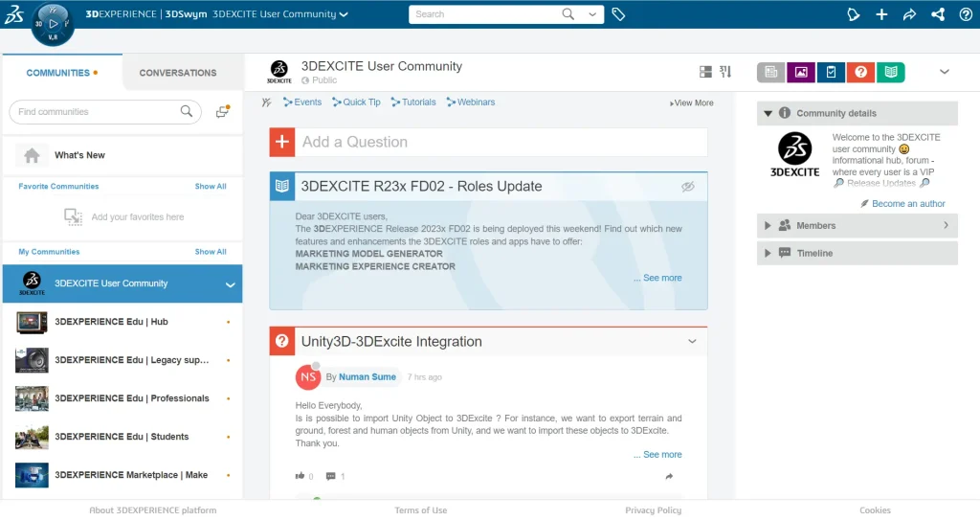The image size is (980, 521).
Task: Click the Add a Question field
Action: (501, 142)
